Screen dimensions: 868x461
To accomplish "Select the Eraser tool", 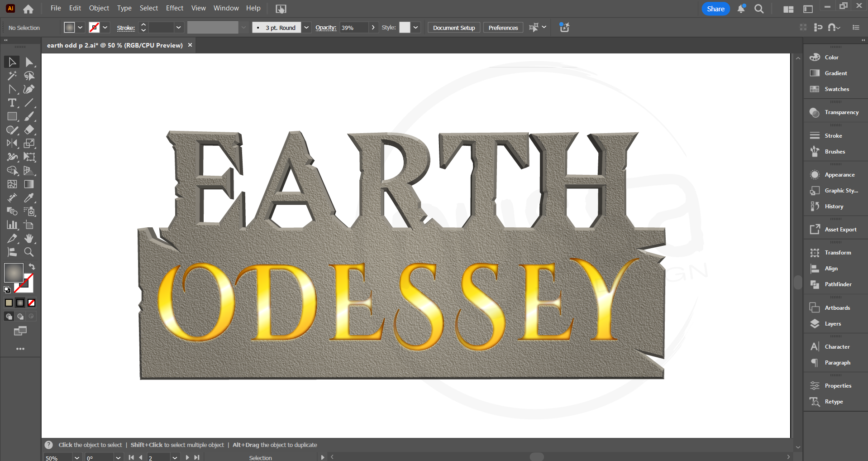I will [x=29, y=130].
